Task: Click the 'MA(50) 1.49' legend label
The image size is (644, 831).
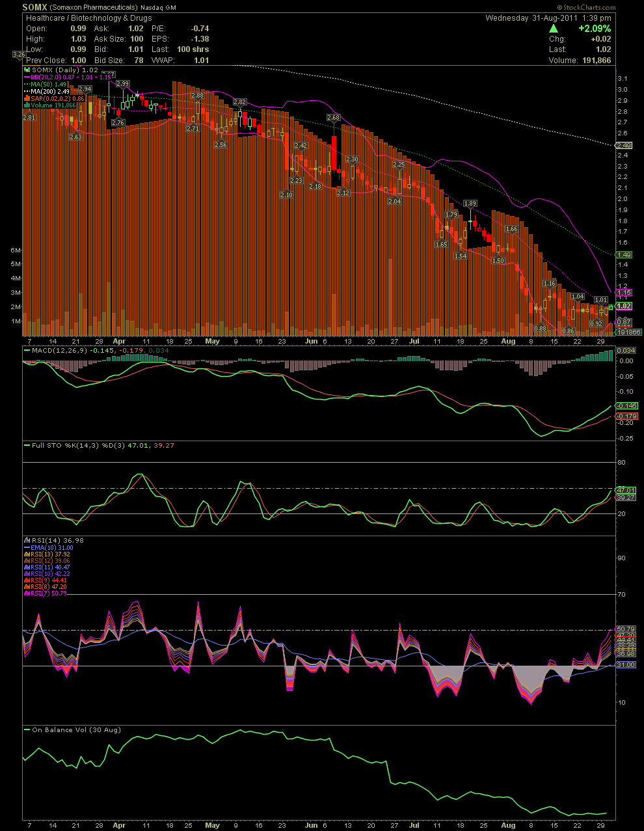Action: (49, 84)
